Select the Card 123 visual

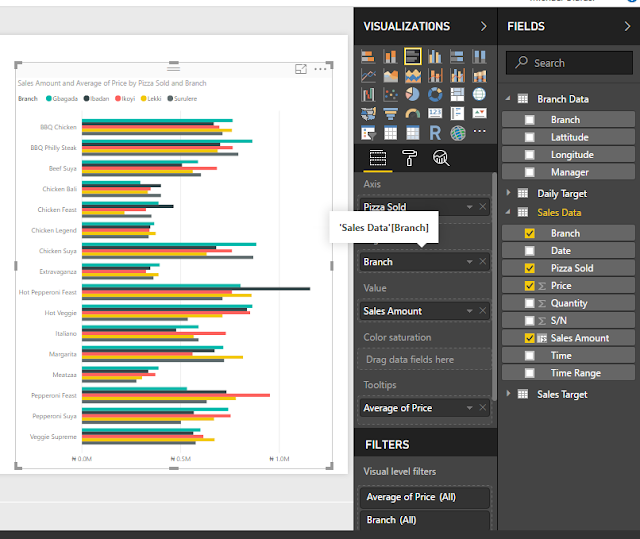pos(435,113)
